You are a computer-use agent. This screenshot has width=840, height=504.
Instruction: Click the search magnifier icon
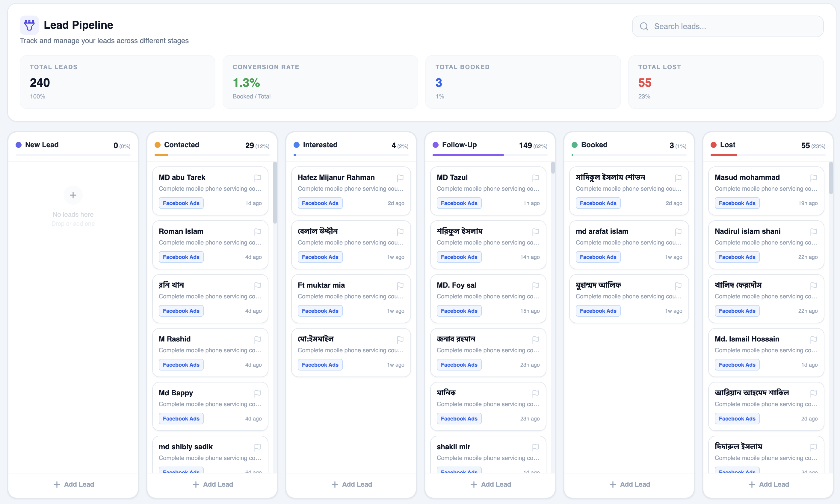pyautogui.click(x=644, y=27)
